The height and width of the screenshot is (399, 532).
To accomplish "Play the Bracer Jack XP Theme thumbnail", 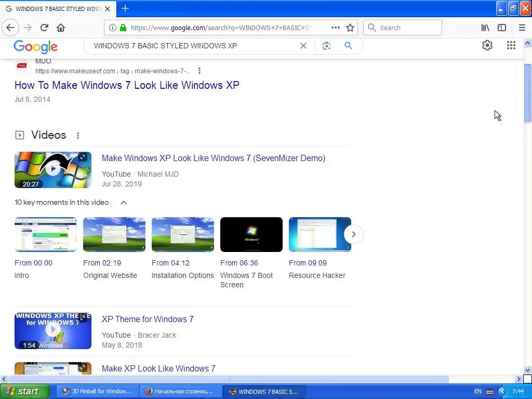I will pyautogui.click(x=53, y=331).
